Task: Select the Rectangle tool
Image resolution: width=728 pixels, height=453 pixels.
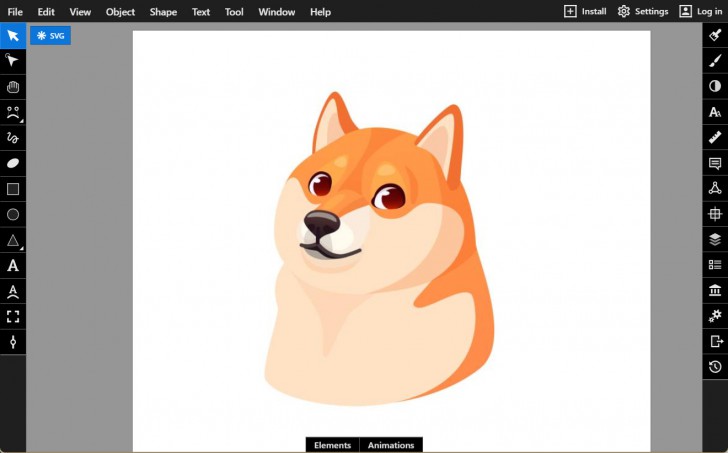Action: (x=13, y=189)
